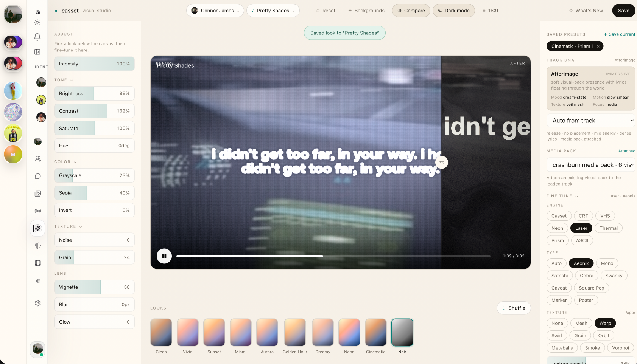This screenshot has width=637, height=364.
Task: Toggle Dark mode
Action: pyautogui.click(x=454, y=11)
